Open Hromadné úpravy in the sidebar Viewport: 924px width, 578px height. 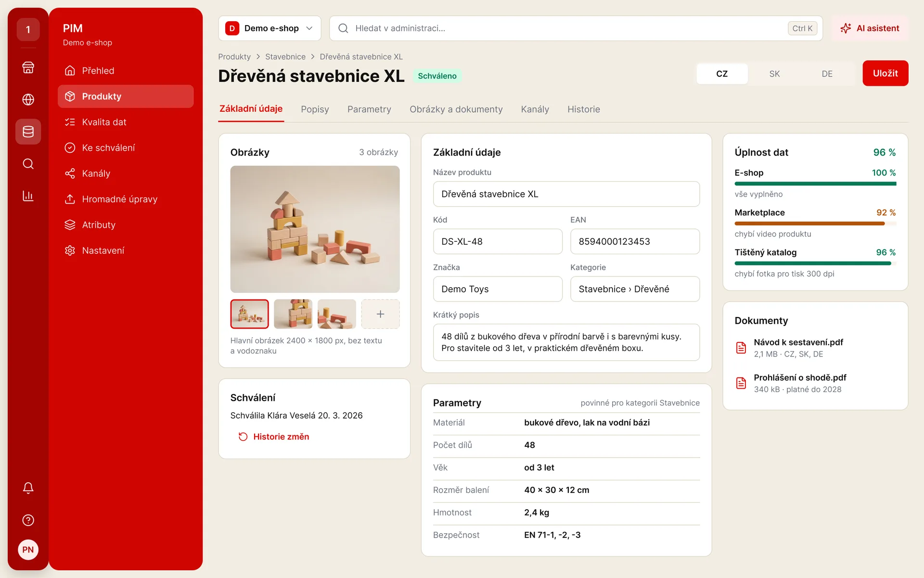coord(126,199)
